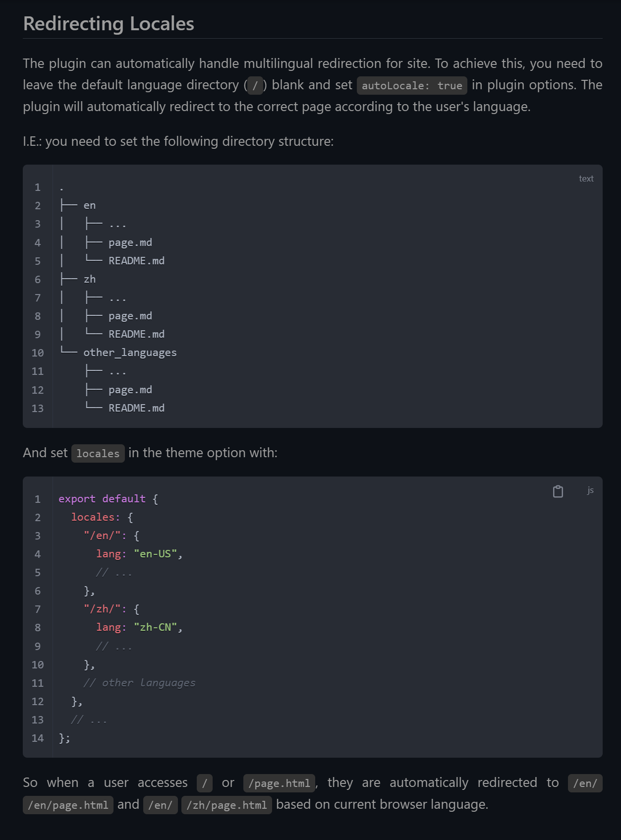The image size is (621, 840).
Task: Click the /en/page.html inline code
Action: coord(68,805)
